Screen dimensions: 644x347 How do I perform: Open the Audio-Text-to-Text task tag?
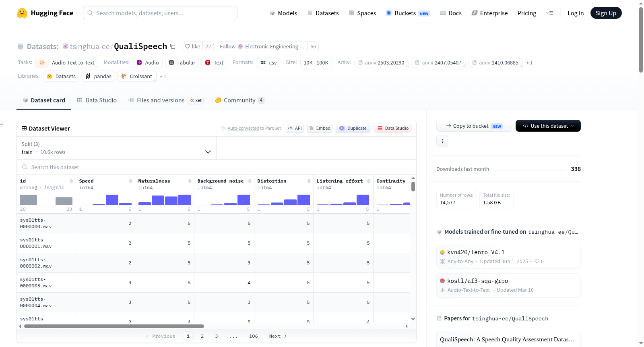tap(67, 62)
